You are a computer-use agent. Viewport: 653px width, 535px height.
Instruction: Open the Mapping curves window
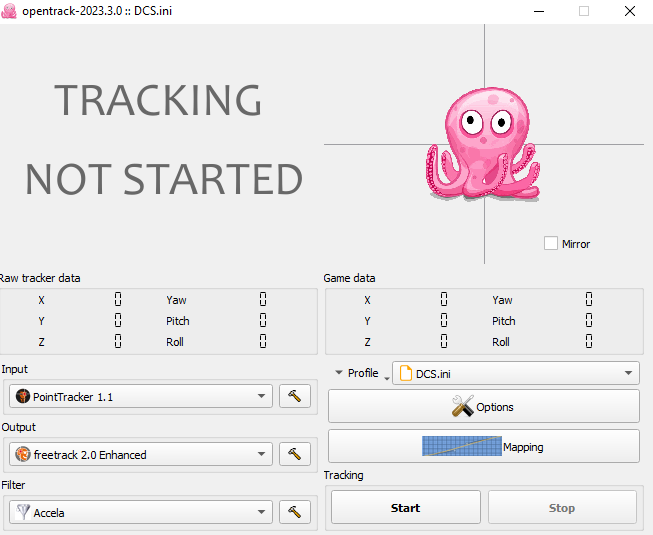tap(484, 446)
